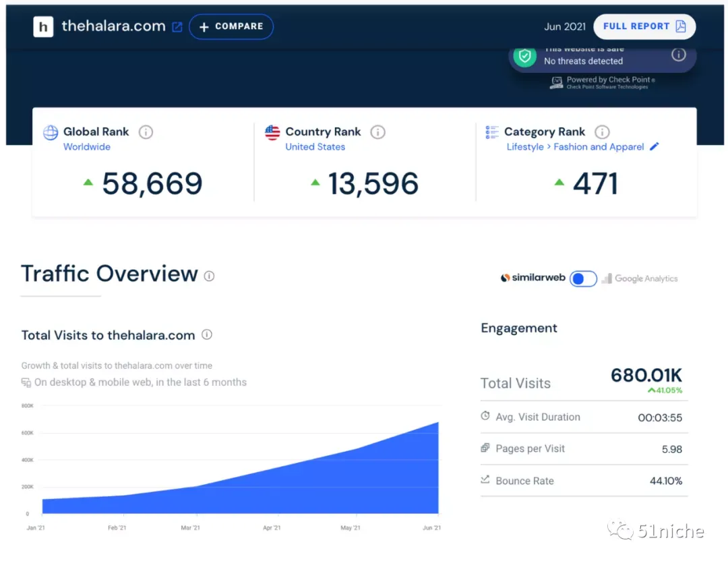Open the United States country link

pos(315,147)
